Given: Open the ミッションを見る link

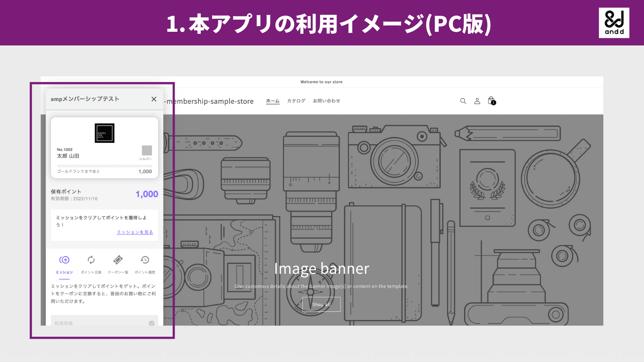Looking at the screenshot, I should coord(134,232).
